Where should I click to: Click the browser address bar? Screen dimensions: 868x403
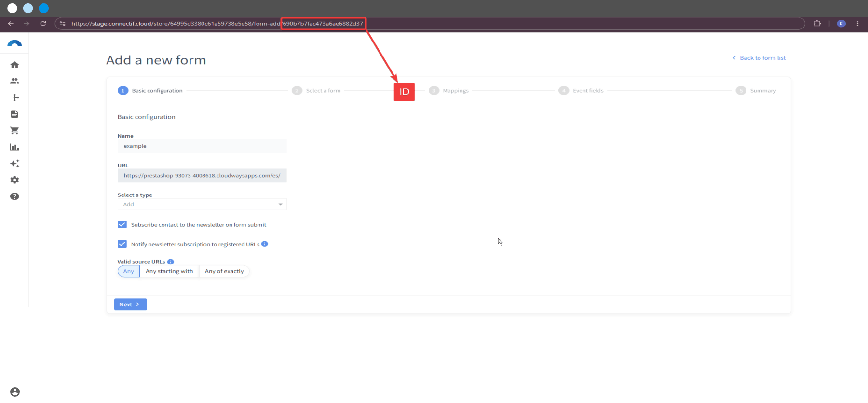(429, 23)
